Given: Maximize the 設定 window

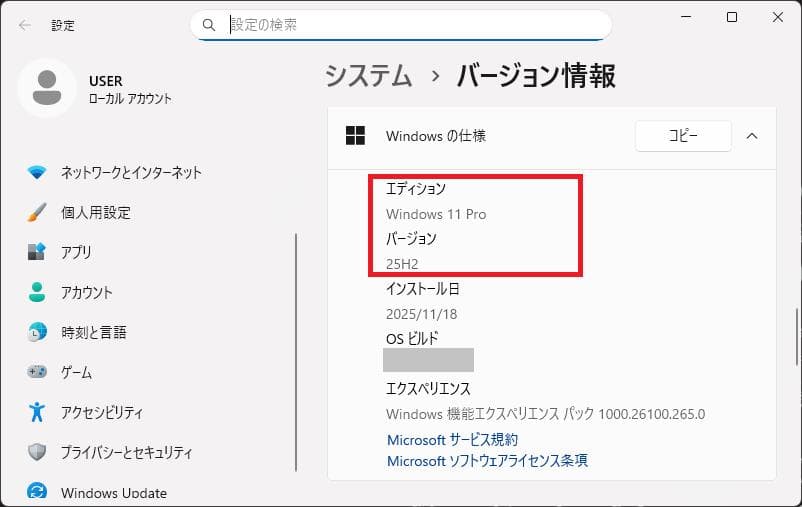Looking at the screenshot, I should pyautogui.click(x=732, y=17).
